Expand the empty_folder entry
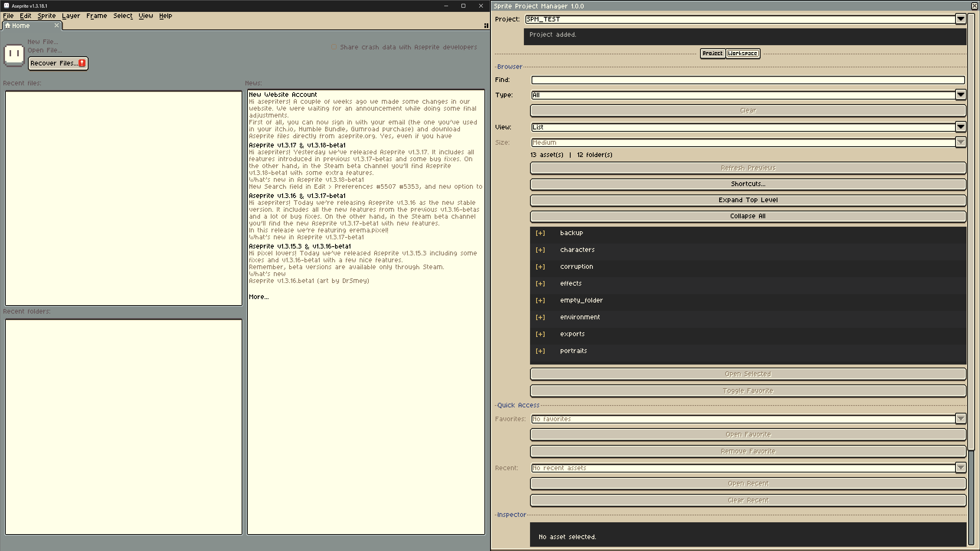 (x=540, y=301)
